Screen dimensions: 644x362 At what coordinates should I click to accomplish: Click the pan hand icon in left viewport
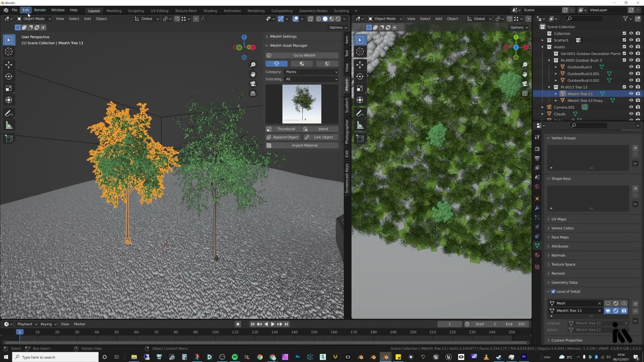pos(253,74)
